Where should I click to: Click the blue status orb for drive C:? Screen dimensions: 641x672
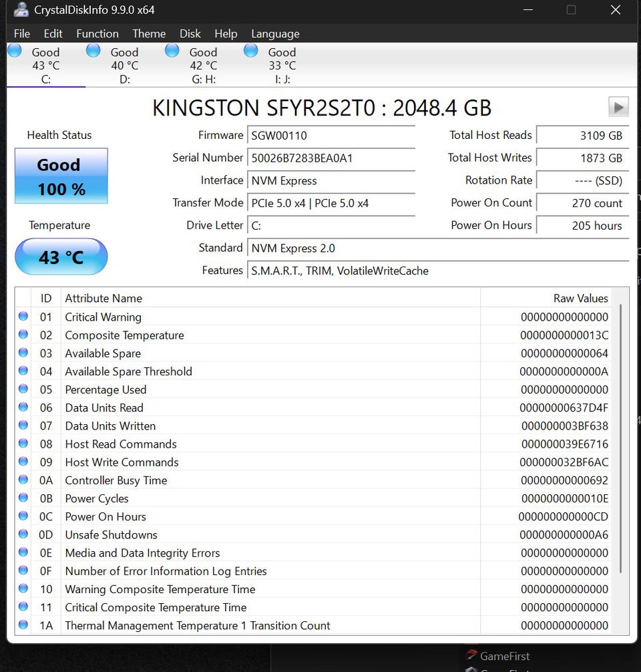pyautogui.click(x=15, y=50)
